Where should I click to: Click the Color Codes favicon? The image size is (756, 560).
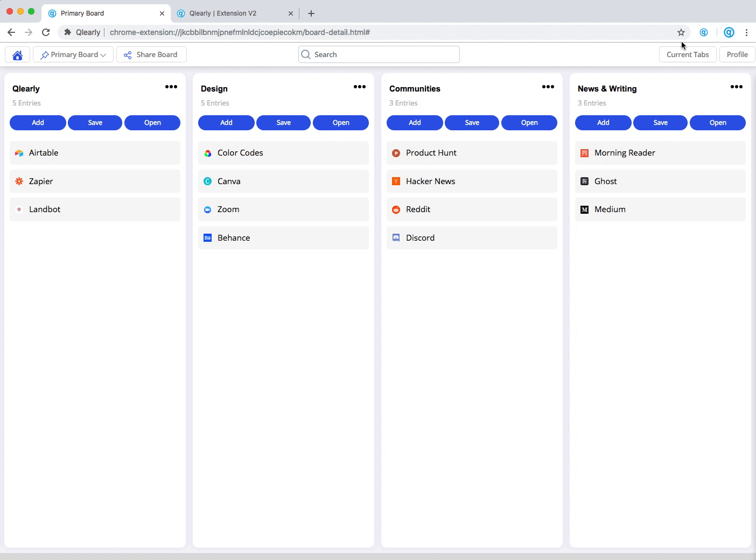click(x=207, y=153)
